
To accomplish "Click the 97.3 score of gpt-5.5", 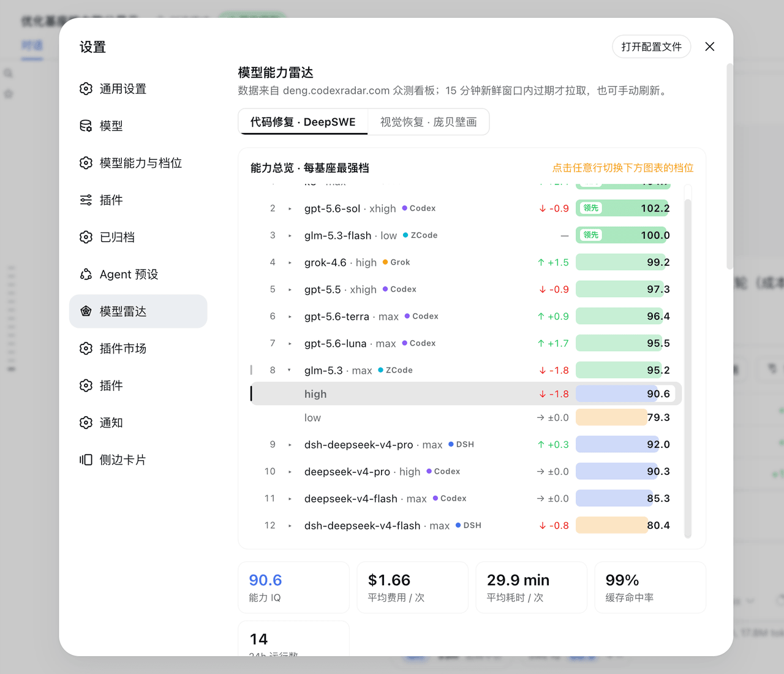I will 658,289.
